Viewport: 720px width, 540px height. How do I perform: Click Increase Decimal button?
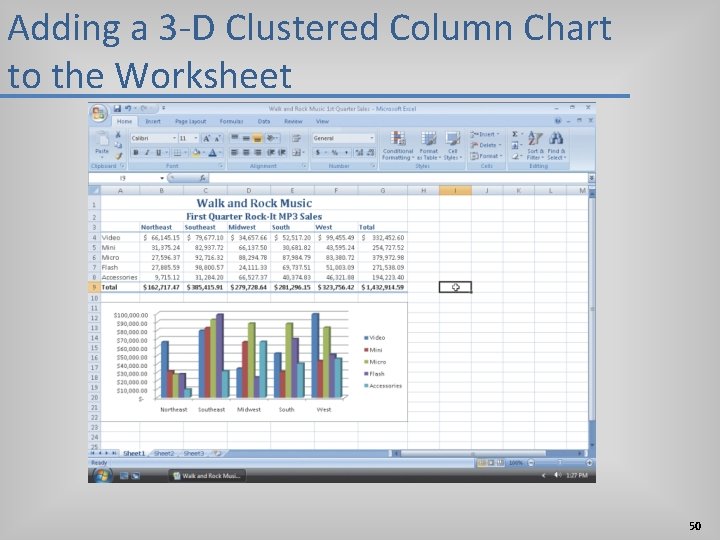click(x=359, y=152)
